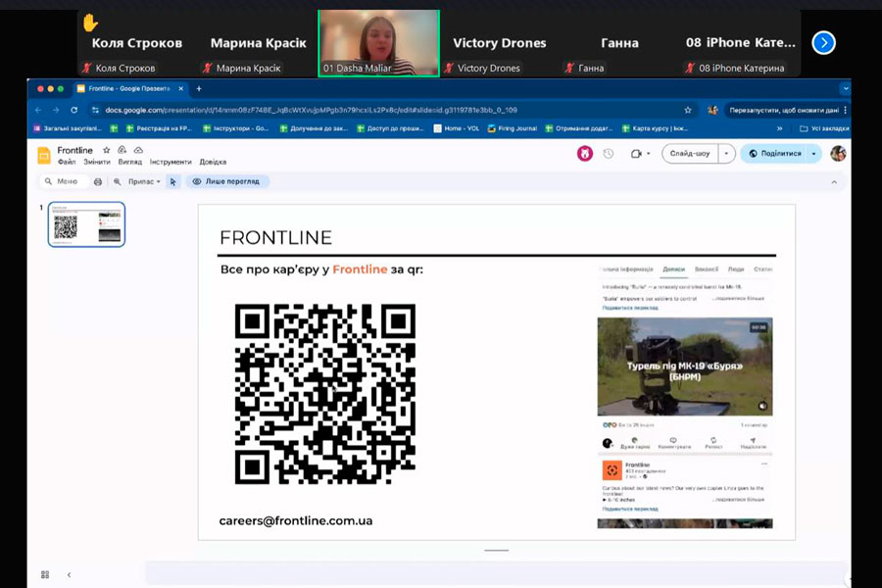Expand the 'Слайд-шоу' dropdown arrow

[x=726, y=154]
